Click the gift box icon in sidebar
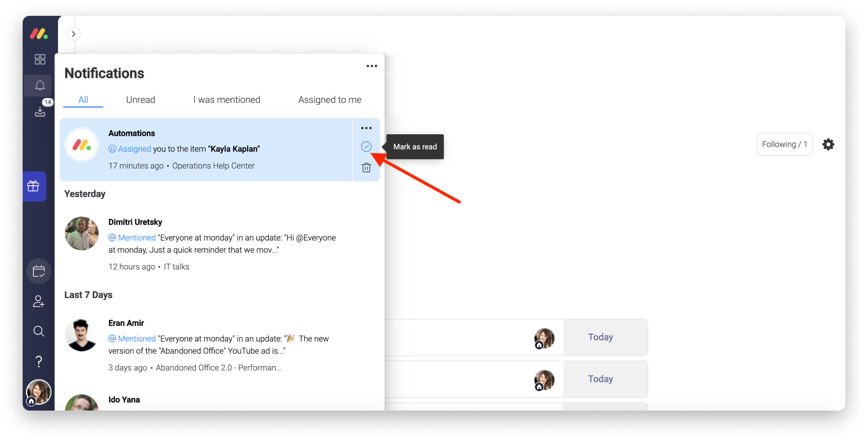Screen dimensions: 868x440 point(34,186)
